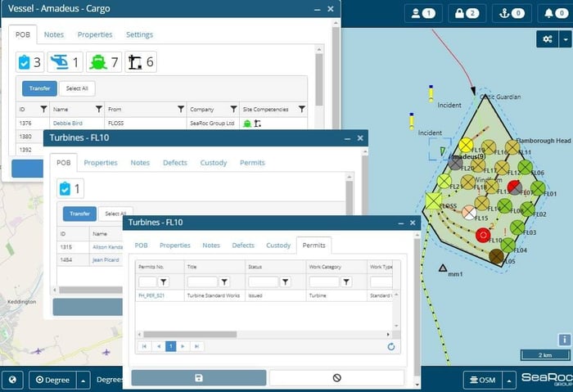The width and height of the screenshot is (573, 392).
Task: Expand the Degree format dropdown arrow
Action: [83, 381]
